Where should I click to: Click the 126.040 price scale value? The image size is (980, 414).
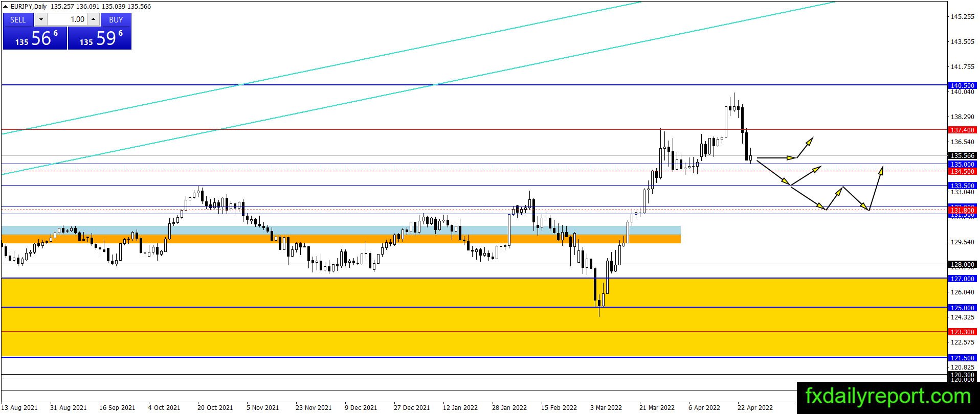(x=963, y=292)
